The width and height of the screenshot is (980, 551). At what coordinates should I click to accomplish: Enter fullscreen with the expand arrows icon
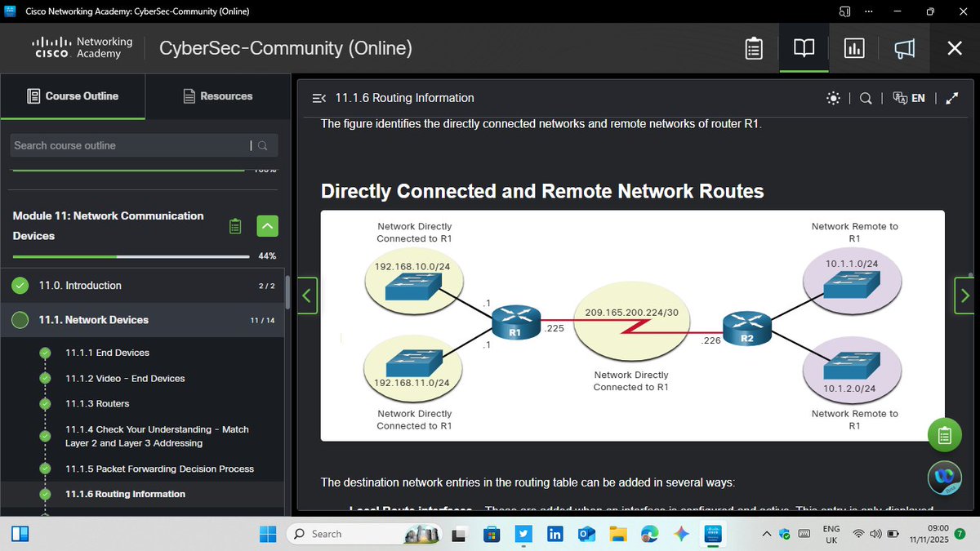click(x=951, y=97)
